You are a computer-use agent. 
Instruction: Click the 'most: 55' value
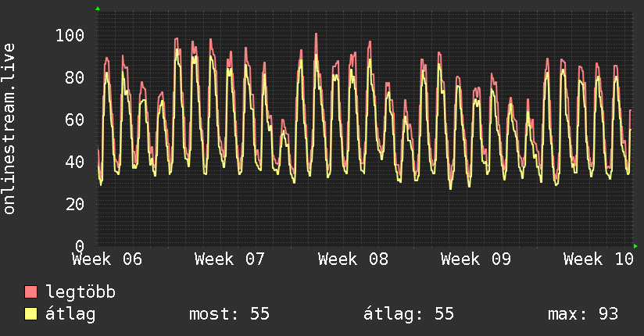229,314
